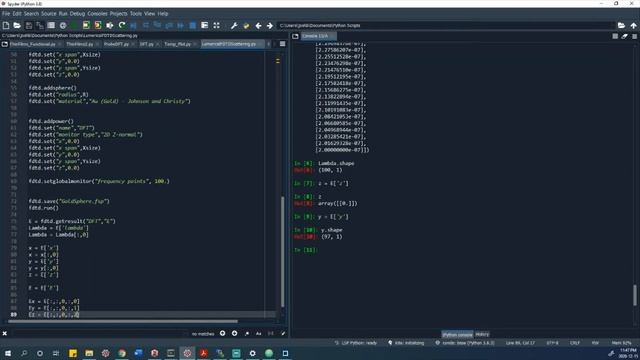Create a new file with the toolbar icon
Image resolution: width=640 pixels, height=360 pixels.
coord(6,25)
